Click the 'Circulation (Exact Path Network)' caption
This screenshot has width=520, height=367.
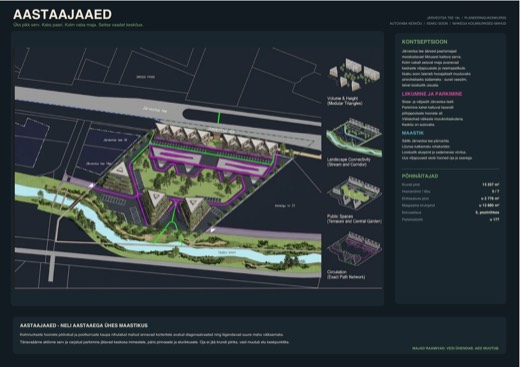pos(346,274)
